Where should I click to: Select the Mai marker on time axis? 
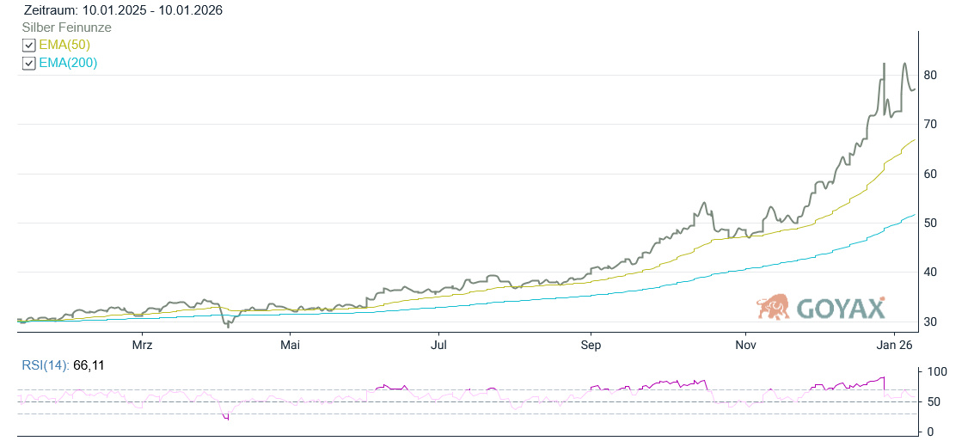click(x=291, y=346)
